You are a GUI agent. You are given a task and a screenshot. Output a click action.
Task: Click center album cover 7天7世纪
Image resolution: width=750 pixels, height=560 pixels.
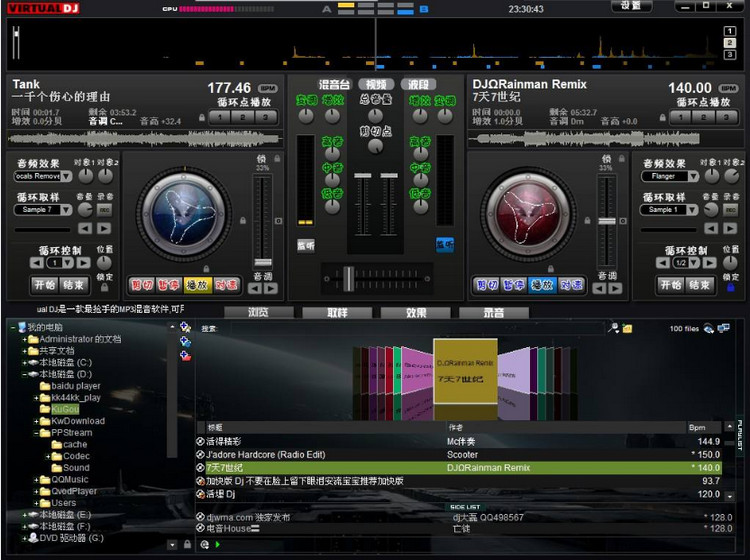point(465,371)
